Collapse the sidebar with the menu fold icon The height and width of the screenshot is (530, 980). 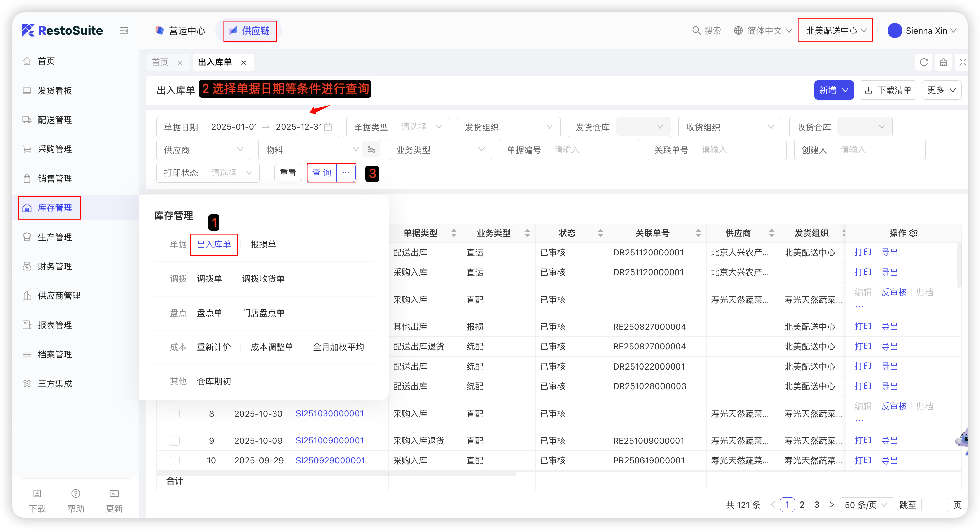(124, 31)
